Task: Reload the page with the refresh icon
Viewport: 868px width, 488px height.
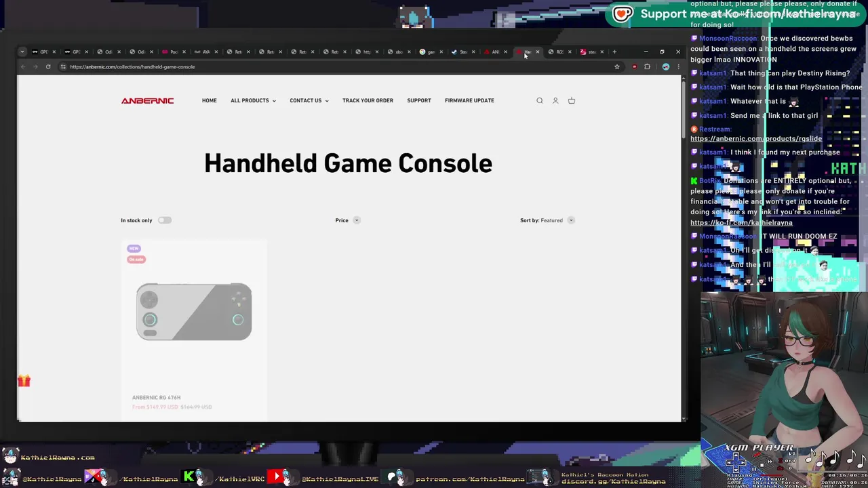Action: tap(48, 66)
